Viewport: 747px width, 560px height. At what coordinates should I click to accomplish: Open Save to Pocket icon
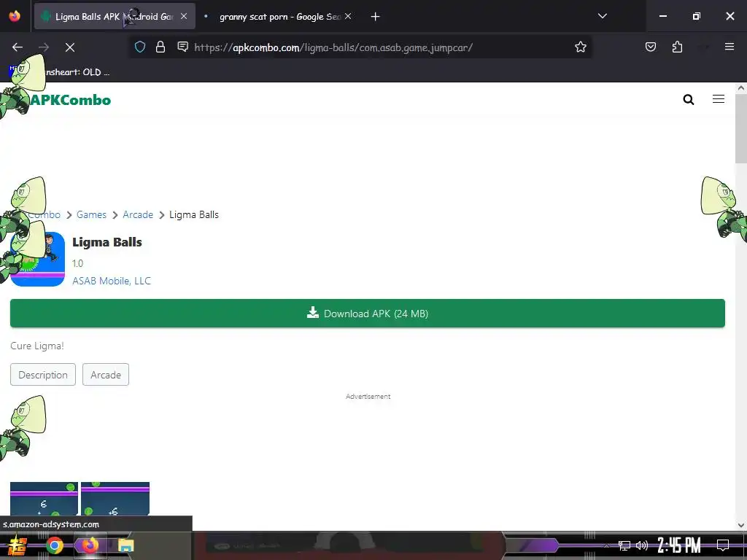[x=650, y=47]
